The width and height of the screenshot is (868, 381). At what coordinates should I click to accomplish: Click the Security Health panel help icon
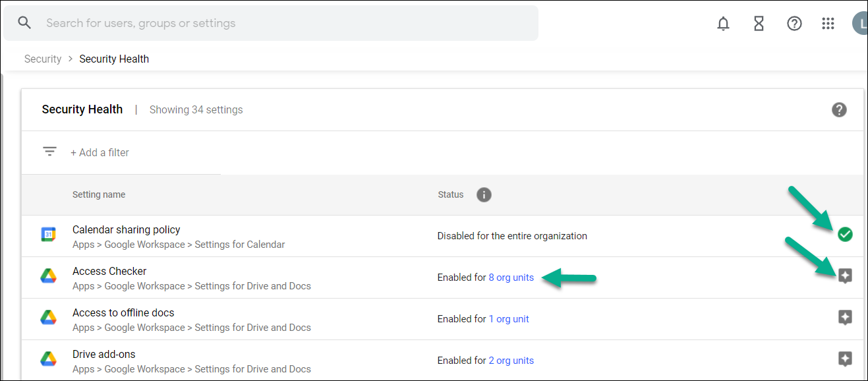click(839, 109)
